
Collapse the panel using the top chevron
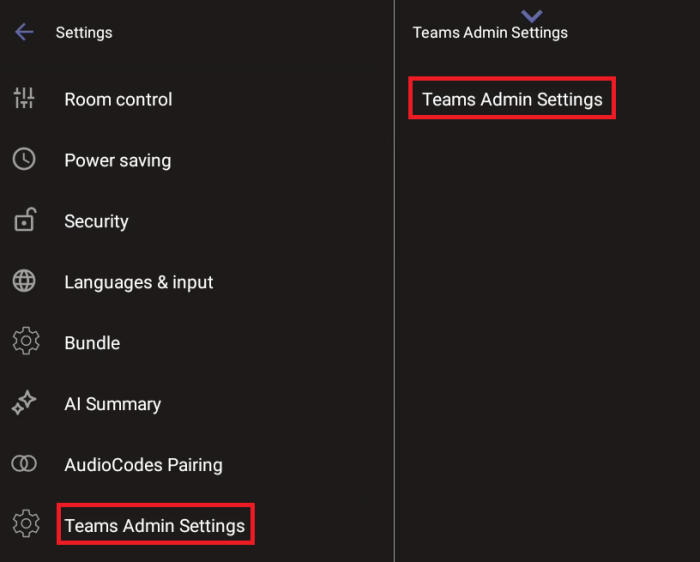(x=532, y=15)
